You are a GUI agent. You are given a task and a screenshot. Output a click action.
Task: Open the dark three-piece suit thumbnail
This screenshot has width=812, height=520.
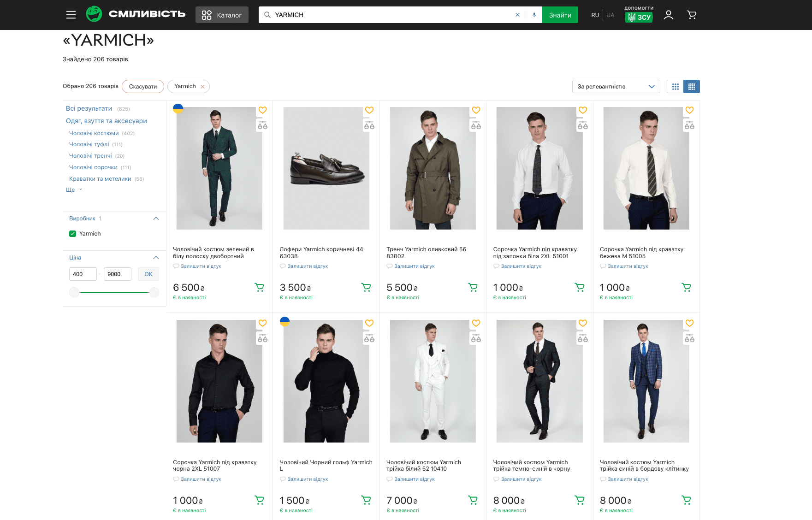click(x=539, y=381)
